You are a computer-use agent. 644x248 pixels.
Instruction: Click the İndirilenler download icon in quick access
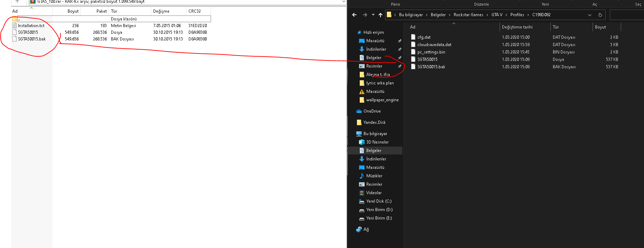coord(362,49)
